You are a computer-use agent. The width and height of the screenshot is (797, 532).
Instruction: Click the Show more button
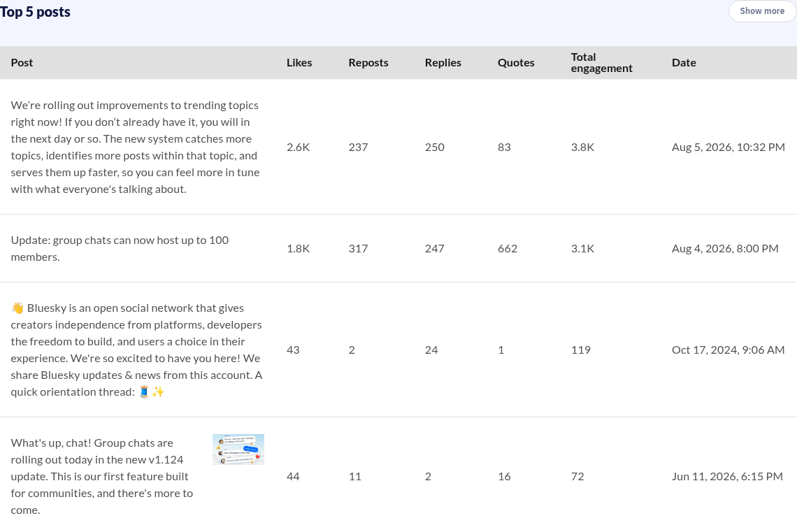[x=762, y=10]
